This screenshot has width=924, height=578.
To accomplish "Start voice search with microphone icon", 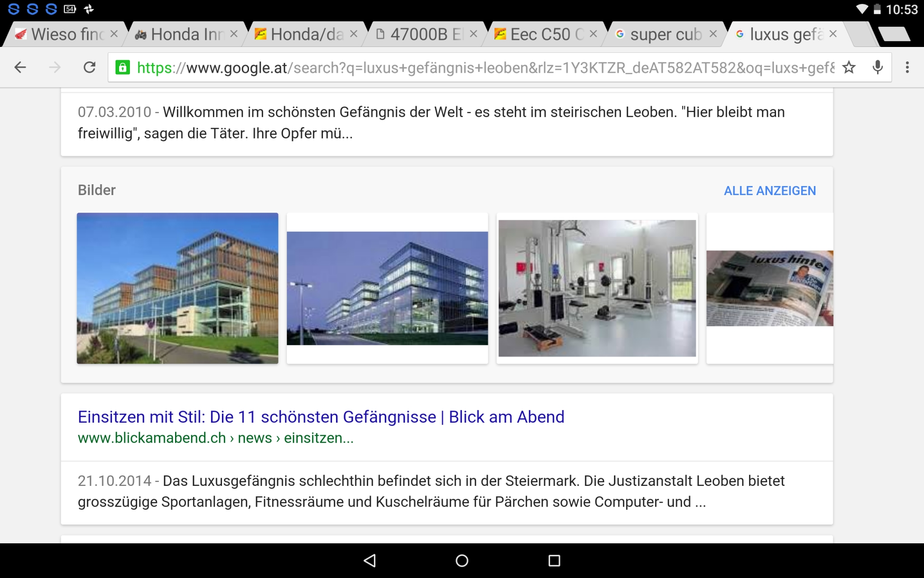I will 878,68.
